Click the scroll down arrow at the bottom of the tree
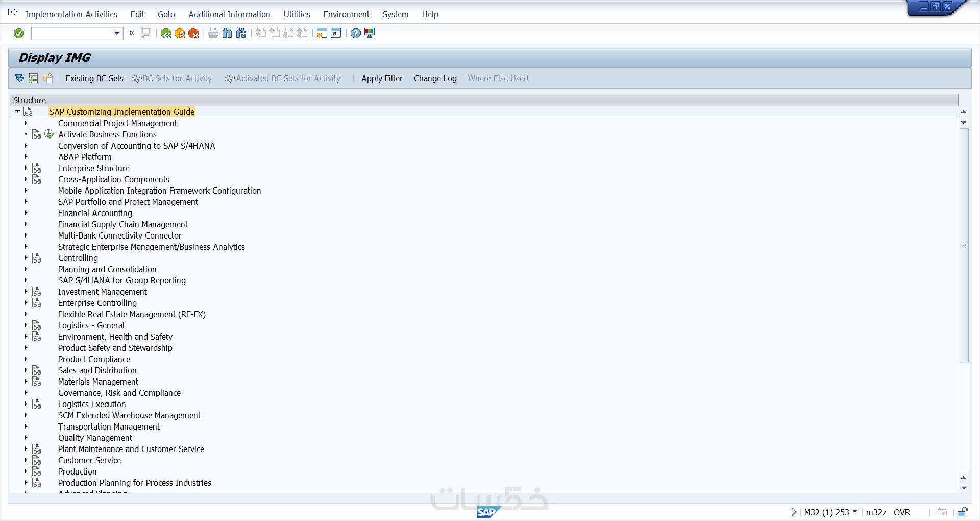The height and width of the screenshot is (521, 980). 964,488
